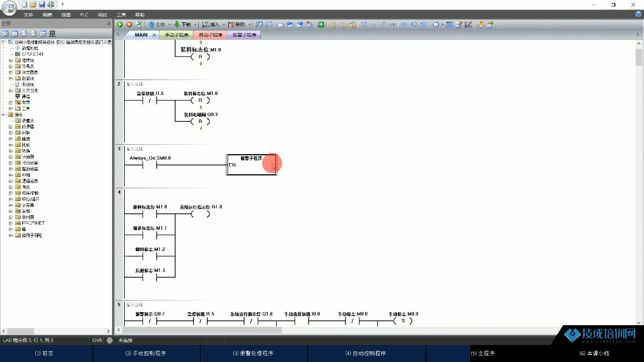Open the 编辑 (Edit) menu
The image size is (644, 362).
(47, 15)
